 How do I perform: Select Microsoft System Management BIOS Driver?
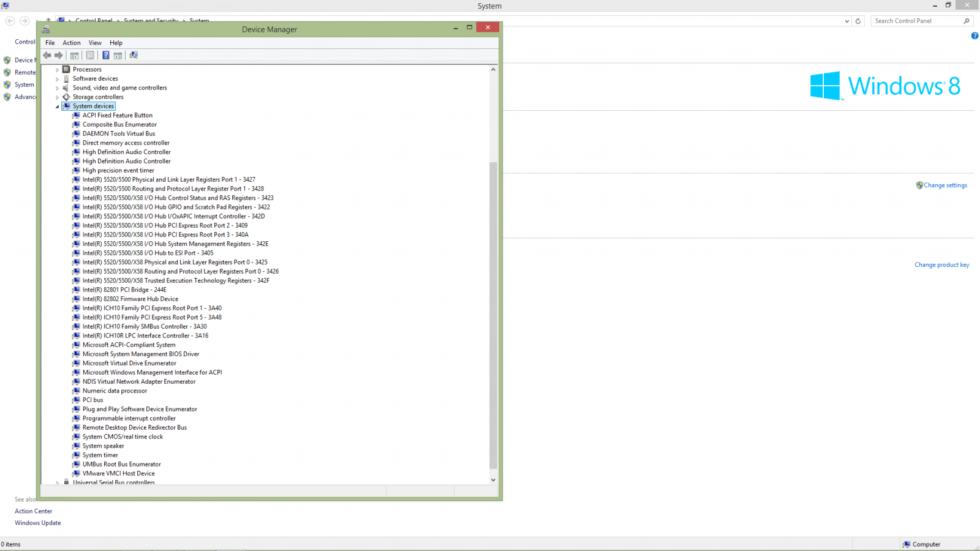(141, 354)
